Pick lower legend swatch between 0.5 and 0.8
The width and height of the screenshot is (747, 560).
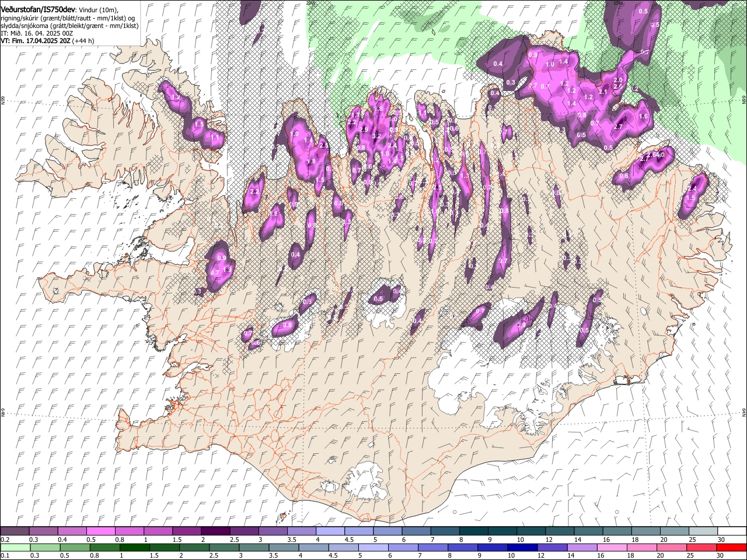tap(75, 548)
